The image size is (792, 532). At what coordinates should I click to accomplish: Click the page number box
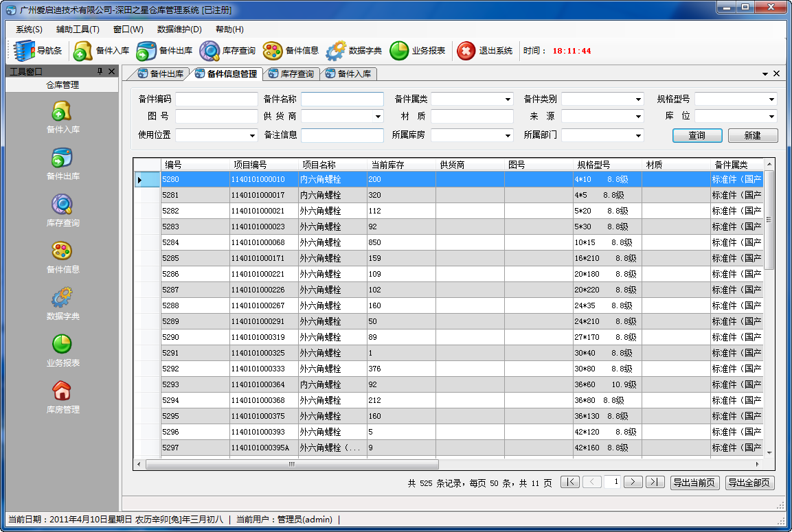(612, 482)
